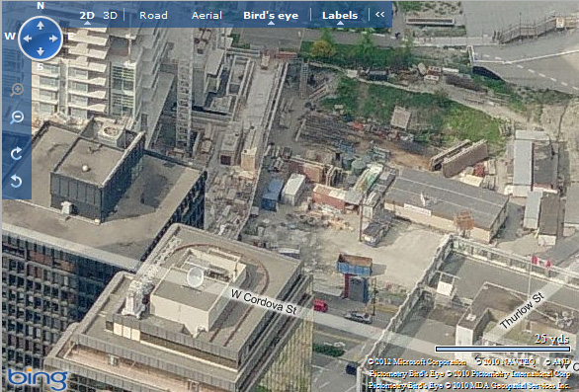Select the Road map view
Viewport: 579px width, 392px height.
[x=153, y=15]
